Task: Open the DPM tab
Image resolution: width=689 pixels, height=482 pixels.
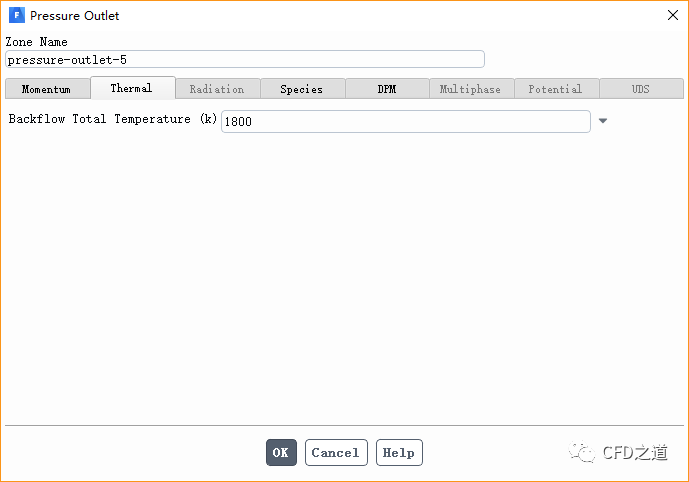Action: coord(387,89)
